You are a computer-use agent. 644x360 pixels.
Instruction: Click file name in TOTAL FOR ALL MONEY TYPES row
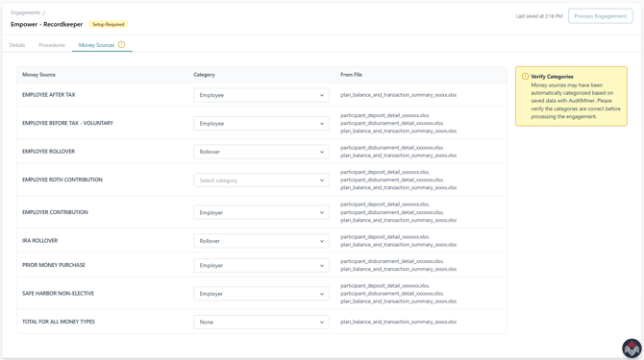tap(398, 322)
